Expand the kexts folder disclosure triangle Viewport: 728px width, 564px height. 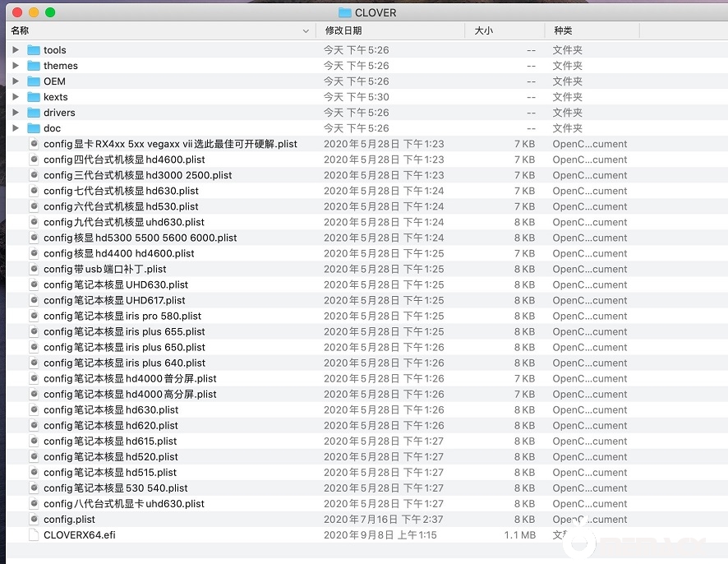[x=16, y=97]
